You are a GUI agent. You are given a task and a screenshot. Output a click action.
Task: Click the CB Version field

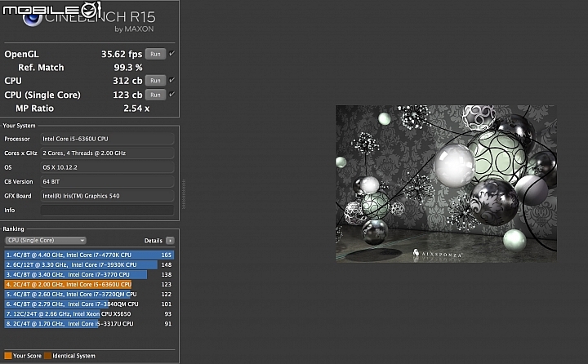click(107, 182)
